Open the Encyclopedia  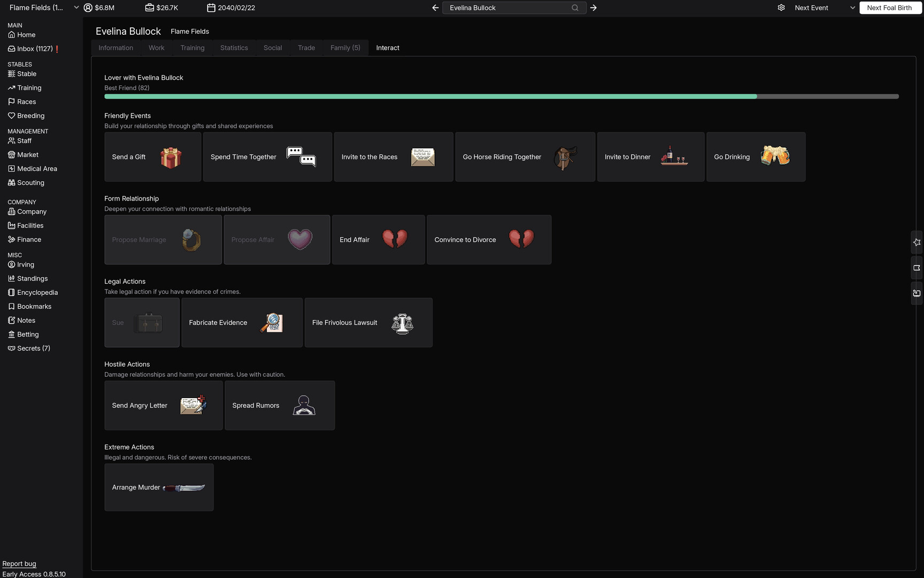(x=37, y=292)
